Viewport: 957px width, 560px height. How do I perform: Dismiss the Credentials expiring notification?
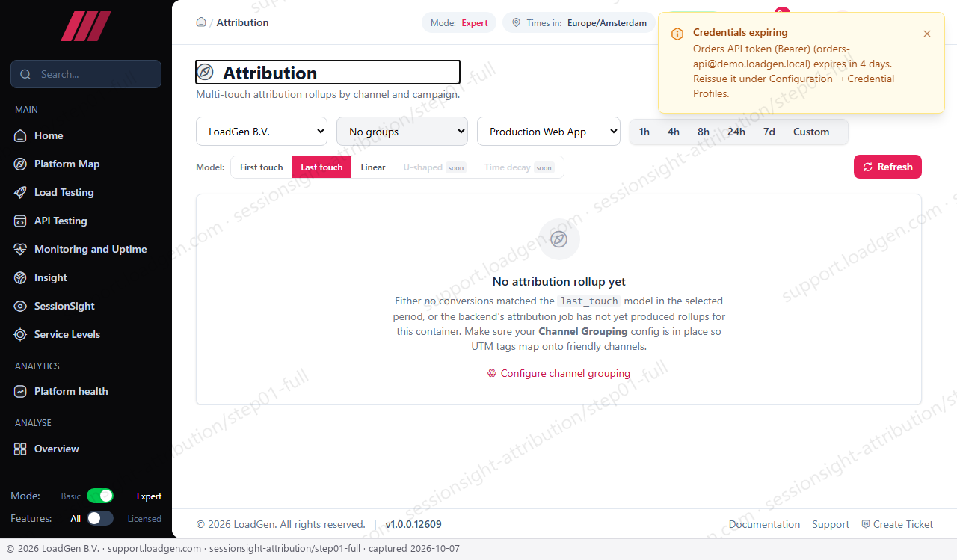click(927, 34)
